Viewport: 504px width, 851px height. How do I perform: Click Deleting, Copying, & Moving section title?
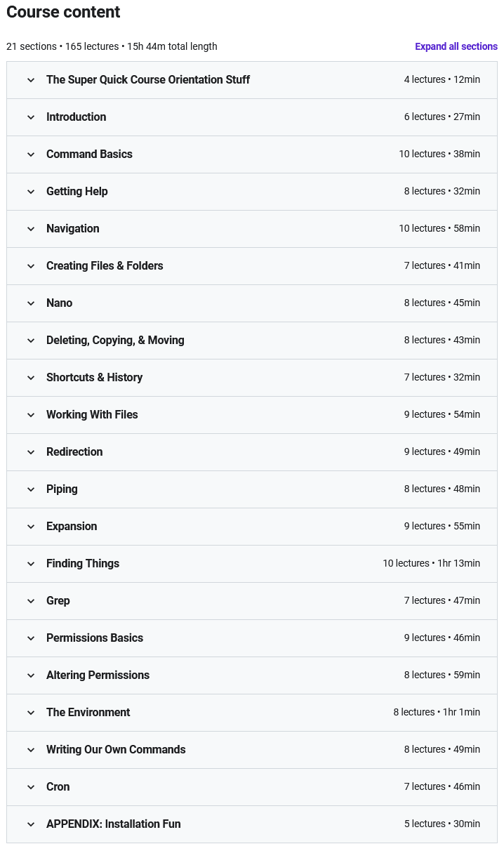115,340
